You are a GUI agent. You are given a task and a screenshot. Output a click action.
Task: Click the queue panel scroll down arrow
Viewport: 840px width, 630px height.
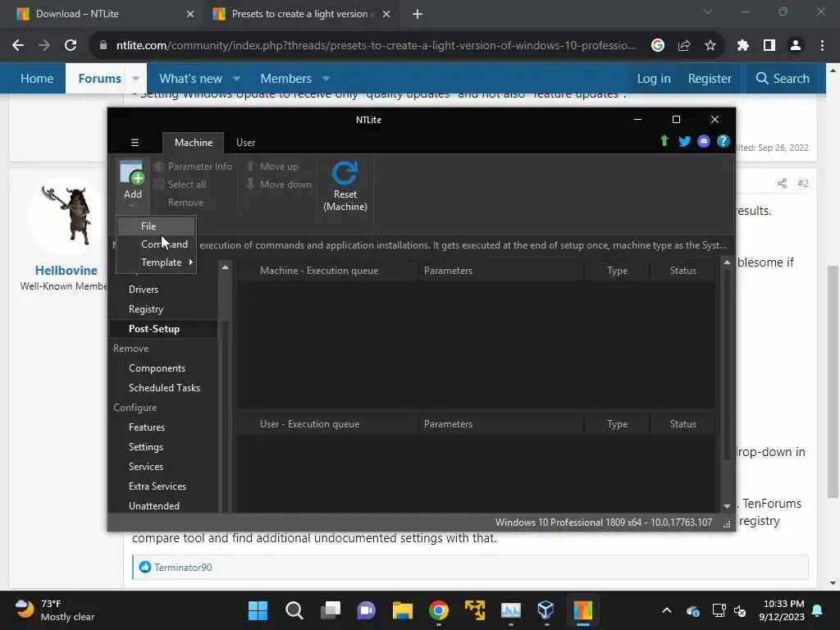[727, 506]
